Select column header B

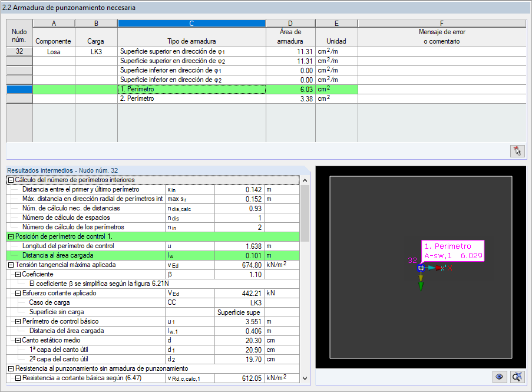coord(96,24)
